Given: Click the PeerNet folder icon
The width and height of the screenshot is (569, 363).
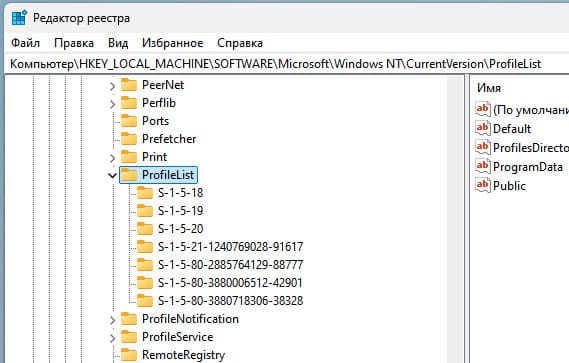Looking at the screenshot, I should point(129,85).
